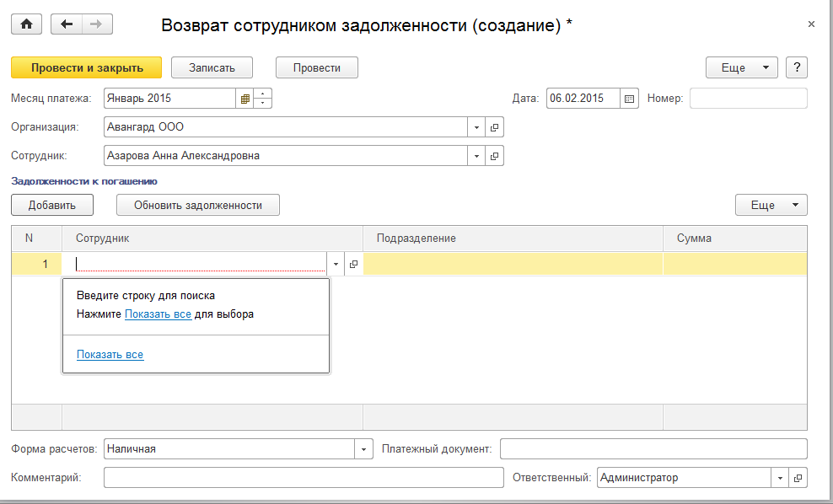Viewport: 833px width, 504px height.
Task: Open Сотрудник record in header field
Action: pyautogui.click(x=494, y=156)
